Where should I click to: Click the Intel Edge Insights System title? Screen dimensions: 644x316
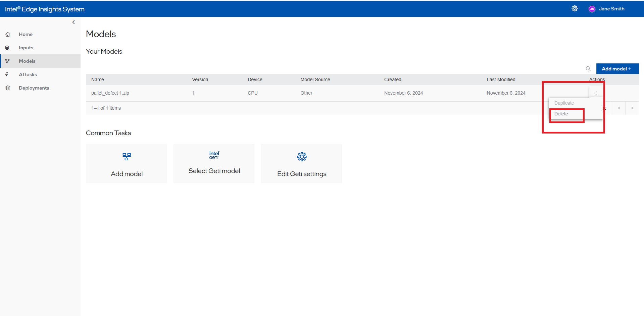pos(45,9)
